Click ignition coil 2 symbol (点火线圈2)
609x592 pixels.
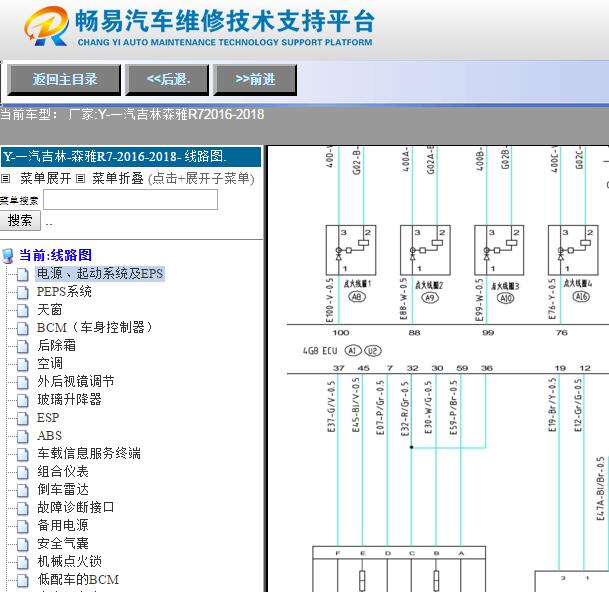coord(425,250)
